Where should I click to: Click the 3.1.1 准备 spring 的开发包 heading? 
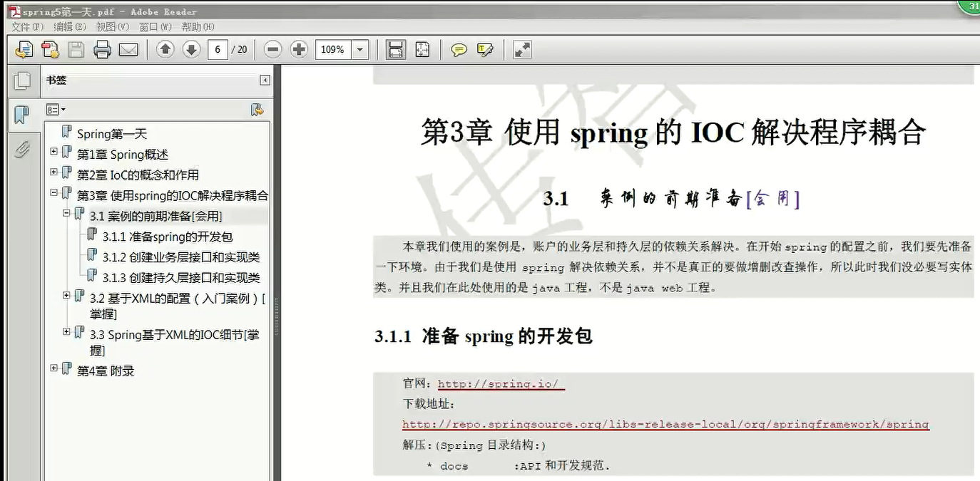tap(484, 336)
